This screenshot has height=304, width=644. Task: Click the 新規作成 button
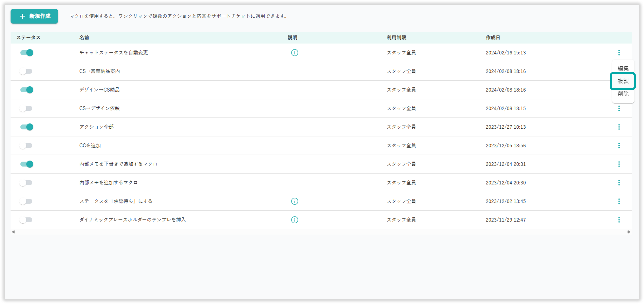coord(34,16)
